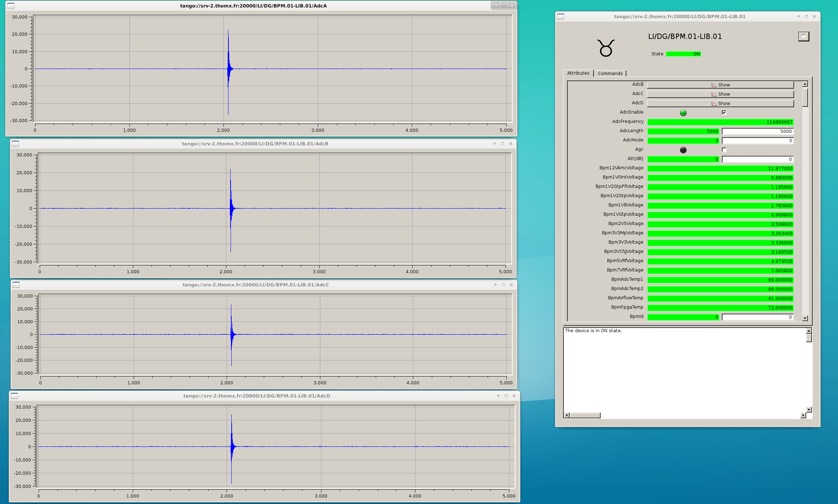Click the dark Agc LED indicator

tap(683, 150)
